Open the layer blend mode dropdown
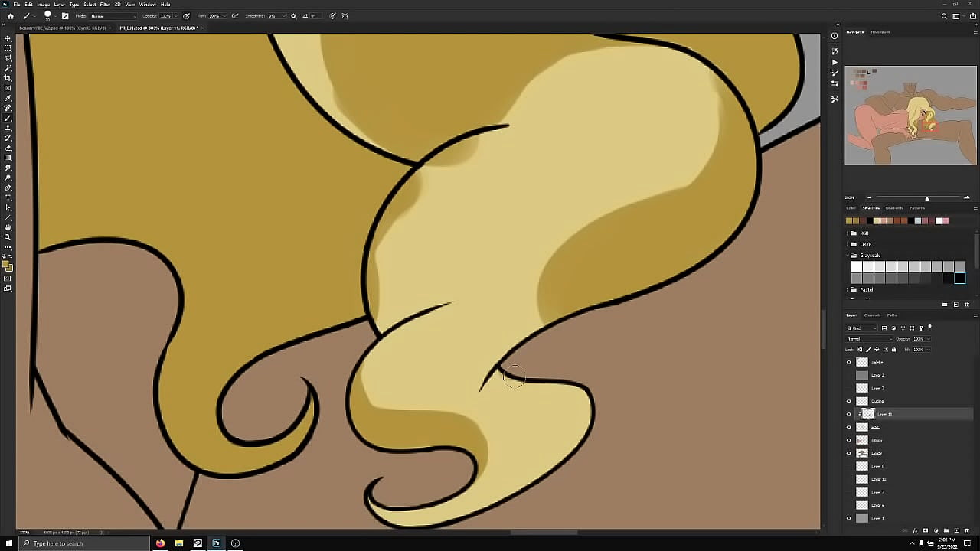 tap(869, 339)
